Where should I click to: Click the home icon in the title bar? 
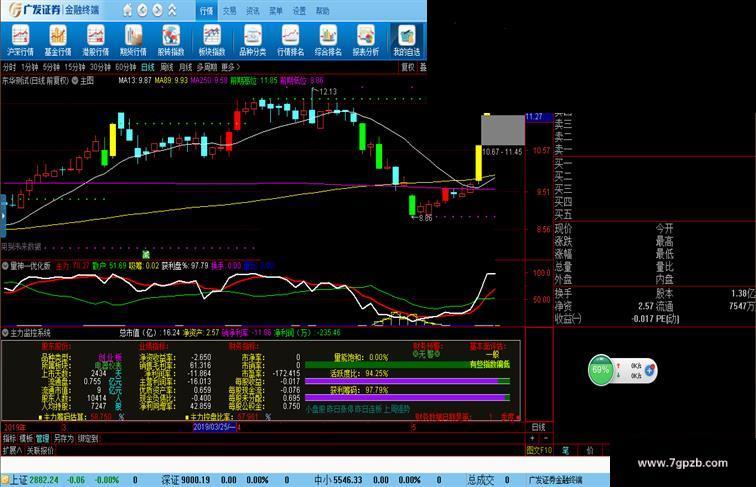click(x=127, y=10)
